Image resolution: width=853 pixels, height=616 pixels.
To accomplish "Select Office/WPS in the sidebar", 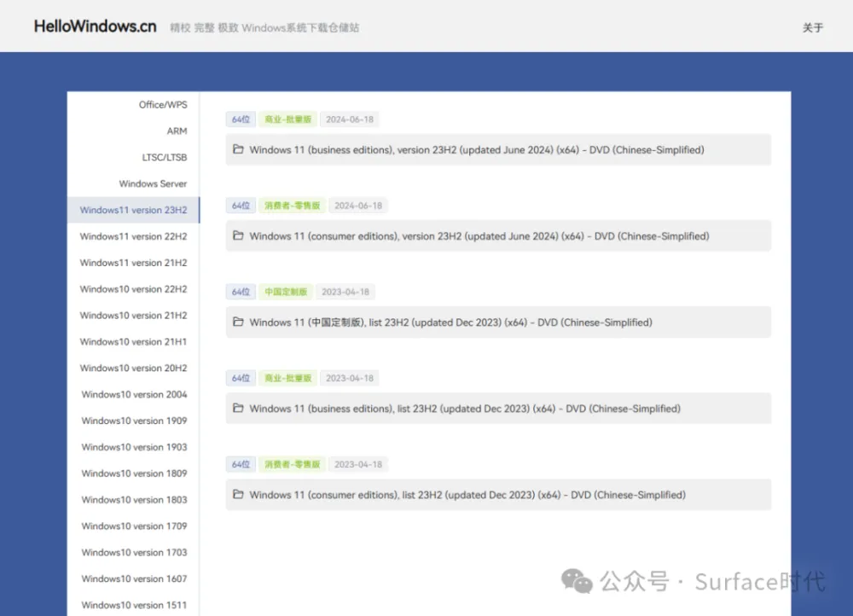I will (x=163, y=105).
